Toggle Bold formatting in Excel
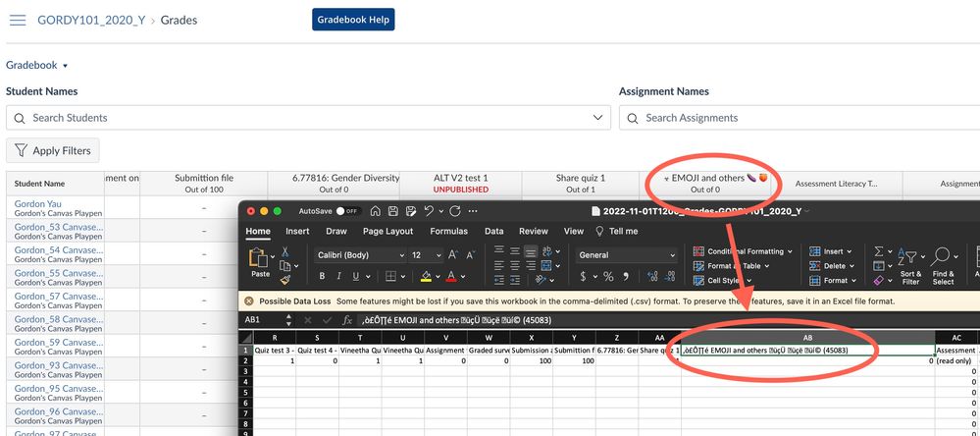Screen dimensions: 980x436 322,276
